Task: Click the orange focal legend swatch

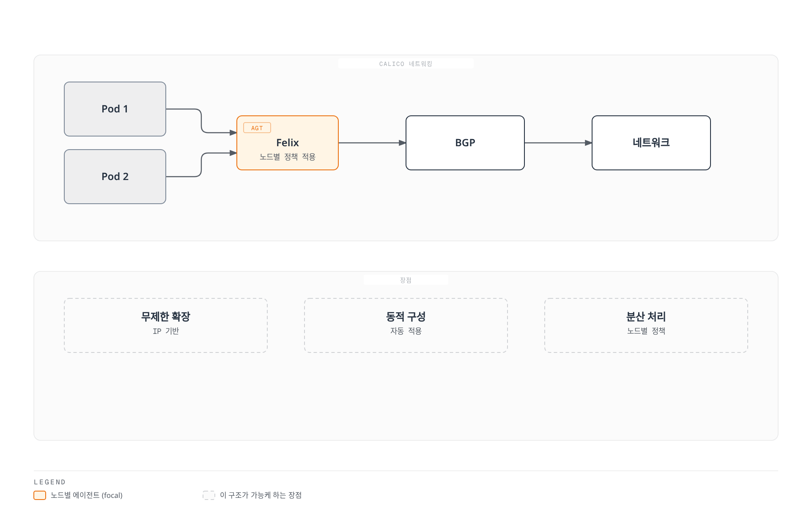Action: pyautogui.click(x=40, y=495)
